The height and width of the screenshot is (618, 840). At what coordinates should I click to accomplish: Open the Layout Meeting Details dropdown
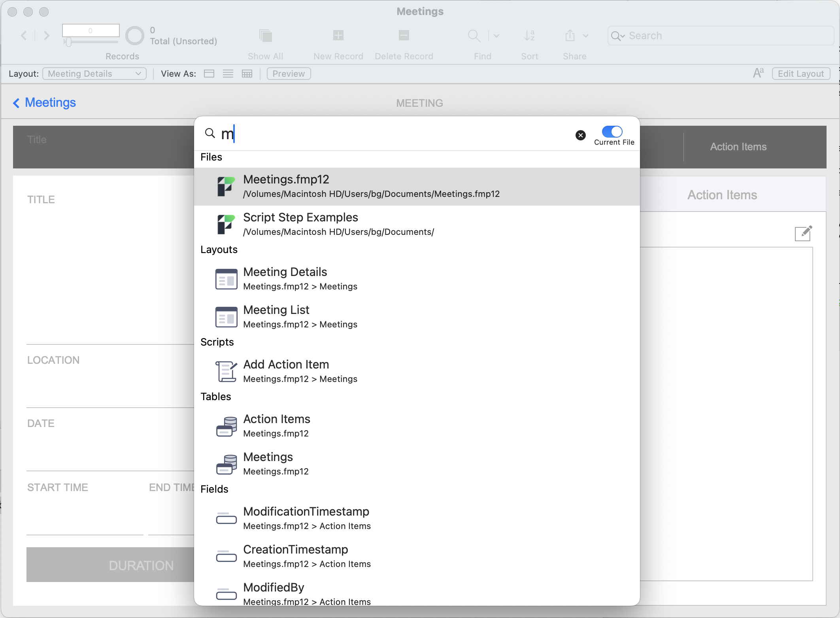pos(94,74)
